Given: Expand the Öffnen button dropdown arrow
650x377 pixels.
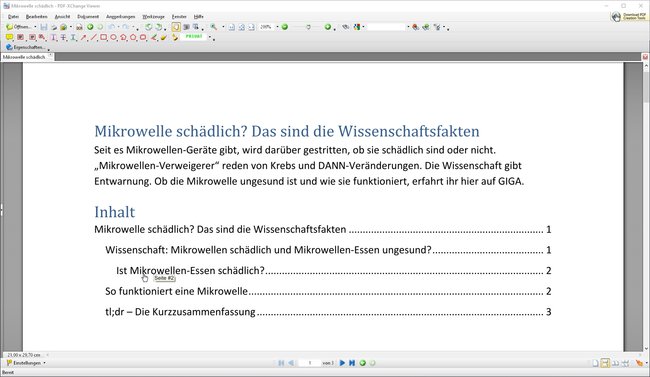Looking at the screenshot, I should 35,27.
